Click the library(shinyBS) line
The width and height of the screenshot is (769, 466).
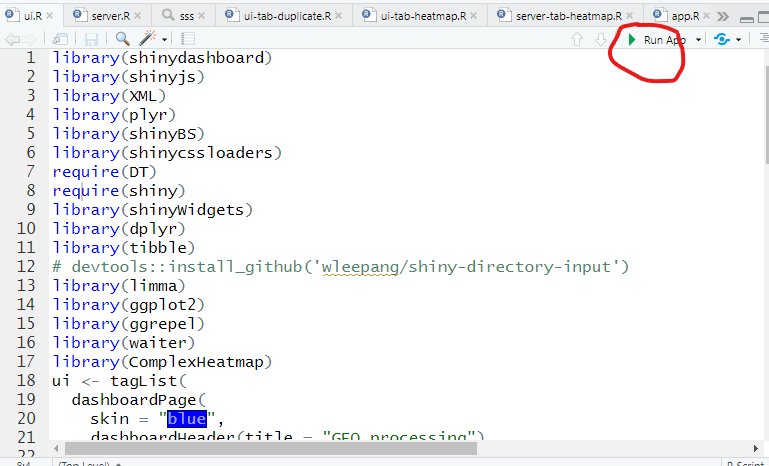point(128,134)
